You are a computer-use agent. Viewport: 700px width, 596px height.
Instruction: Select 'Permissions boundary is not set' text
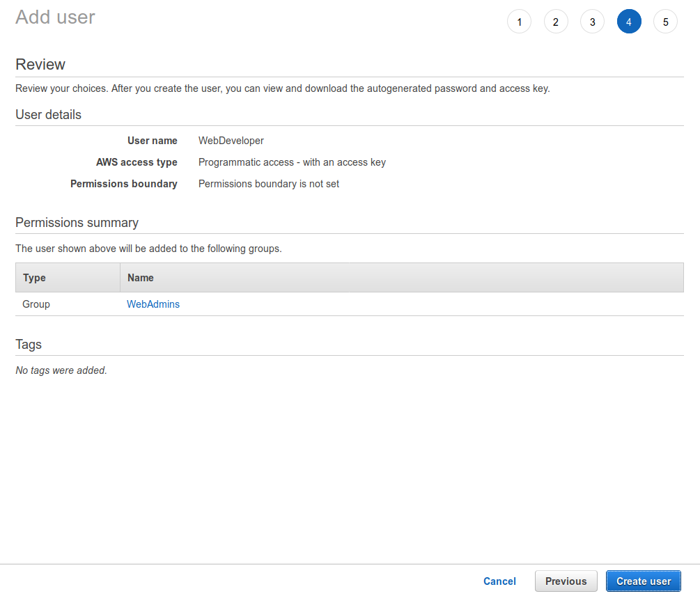point(269,184)
